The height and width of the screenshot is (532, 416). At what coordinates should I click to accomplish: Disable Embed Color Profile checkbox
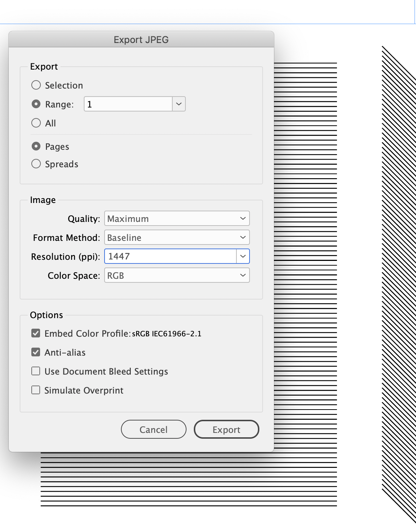[35, 333]
